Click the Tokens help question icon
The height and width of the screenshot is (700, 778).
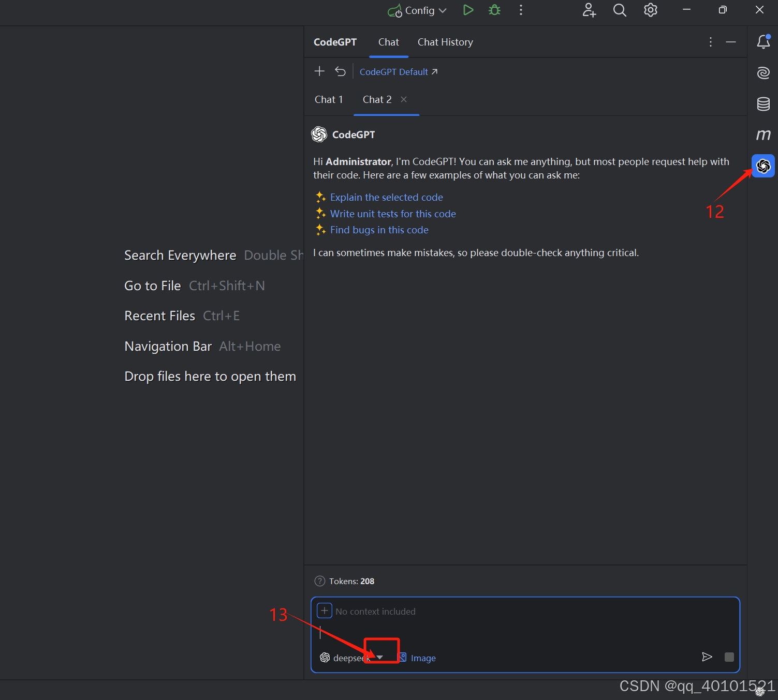click(x=320, y=581)
